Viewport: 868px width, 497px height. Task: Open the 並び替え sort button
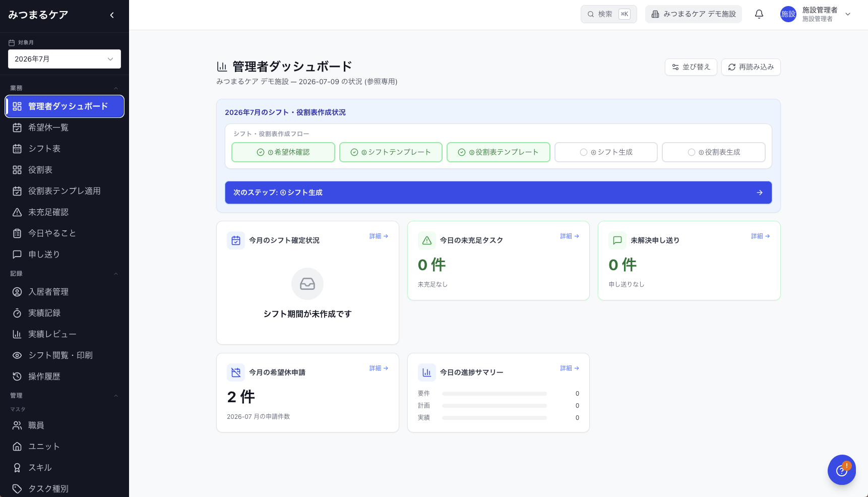pyautogui.click(x=691, y=67)
